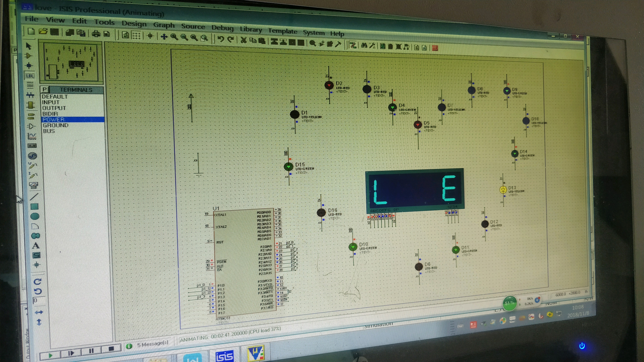The height and width of the screenshot is (362, 644).
Task: Undo the last action
Action: 221,39
